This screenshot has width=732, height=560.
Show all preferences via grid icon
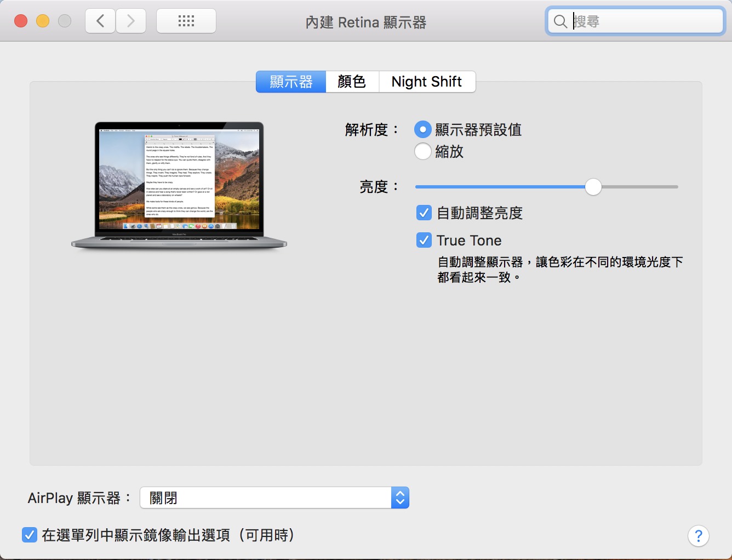[x=186, y=21]
